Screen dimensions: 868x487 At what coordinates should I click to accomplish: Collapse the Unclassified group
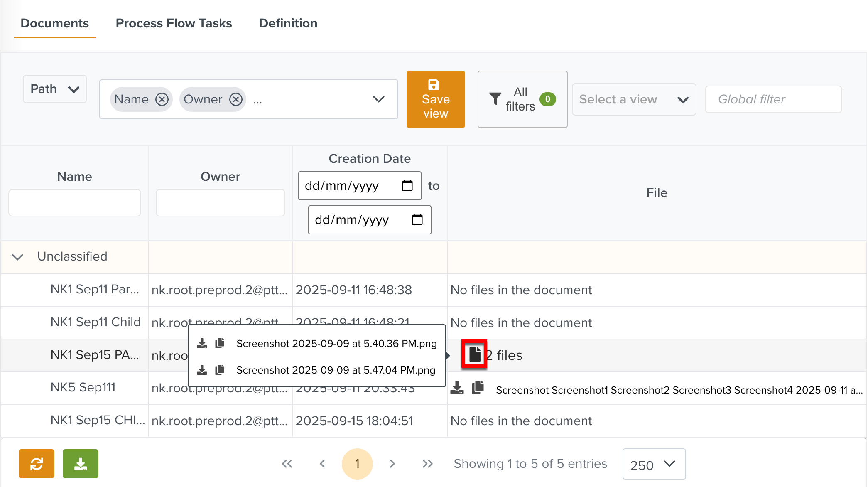[17, 257]
